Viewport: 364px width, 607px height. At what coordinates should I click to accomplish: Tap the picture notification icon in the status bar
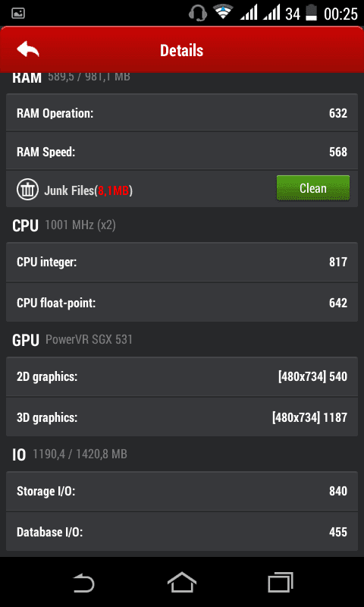(18, 14)
